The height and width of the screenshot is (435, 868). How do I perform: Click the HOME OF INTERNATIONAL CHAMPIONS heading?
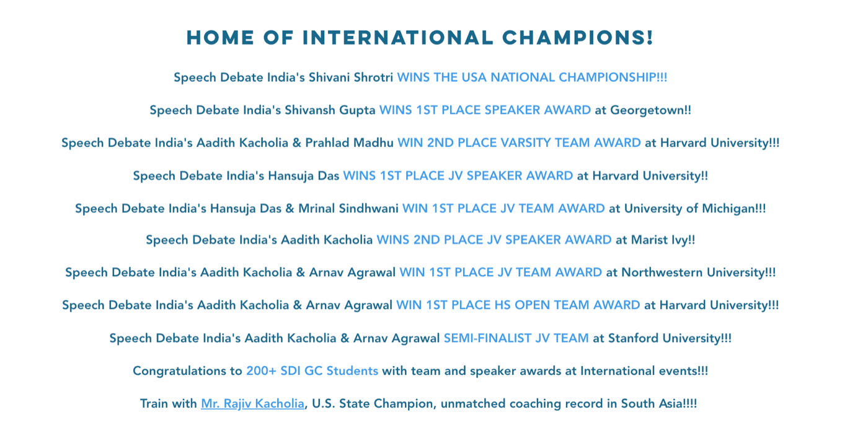pos(420,37)
